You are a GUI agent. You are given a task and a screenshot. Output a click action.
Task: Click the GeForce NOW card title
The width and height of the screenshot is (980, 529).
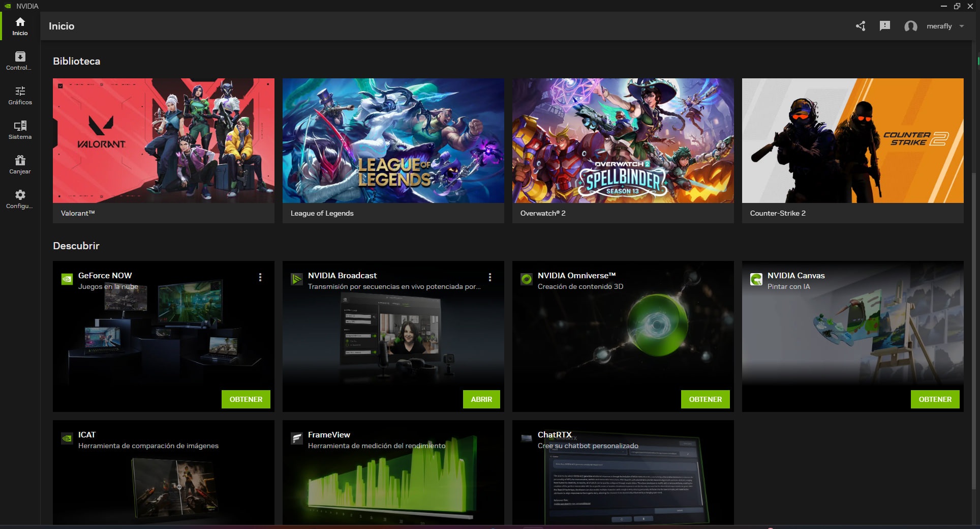(x=105, y=275)
